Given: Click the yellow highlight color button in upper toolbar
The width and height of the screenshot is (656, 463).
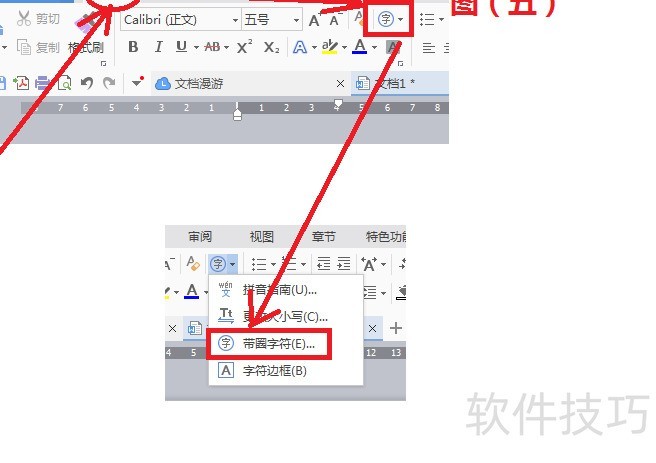Looking at the screenshot, I should [x=330, y=47].
